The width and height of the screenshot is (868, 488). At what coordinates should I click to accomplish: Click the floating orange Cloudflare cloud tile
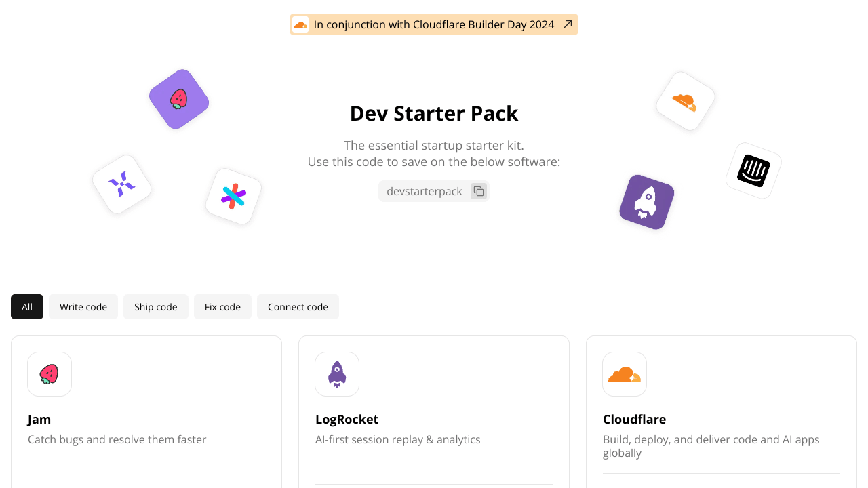pos(685,101)
